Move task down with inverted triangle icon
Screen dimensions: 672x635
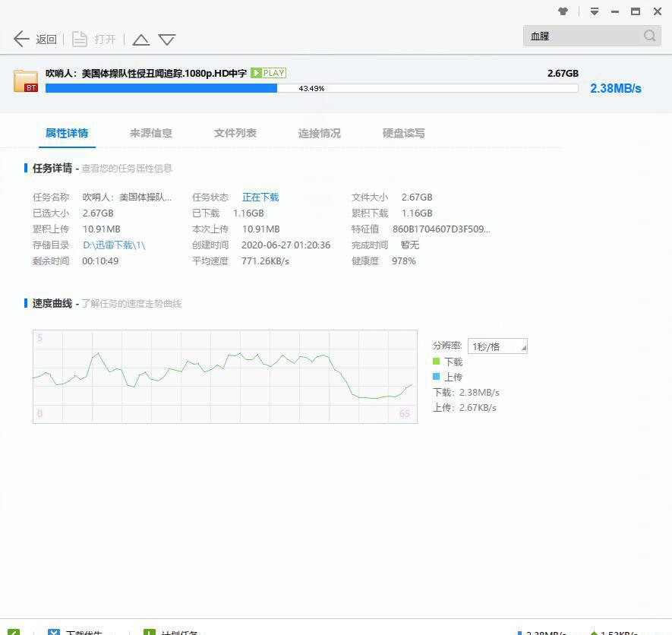(x=167, y=39)
